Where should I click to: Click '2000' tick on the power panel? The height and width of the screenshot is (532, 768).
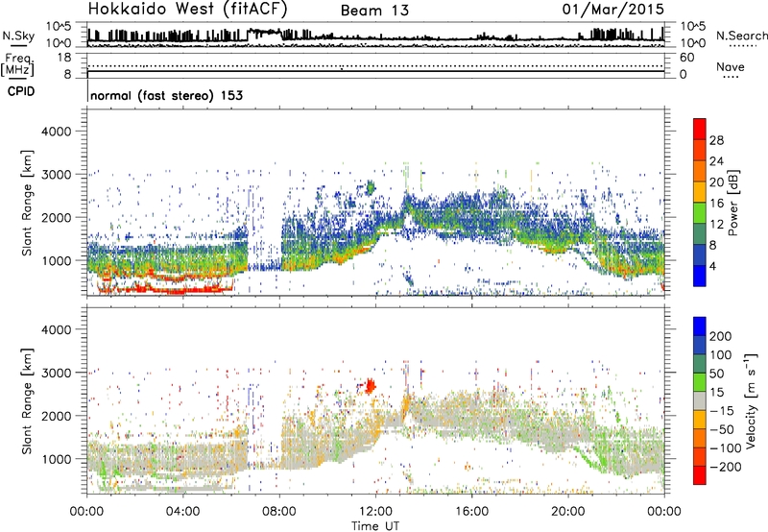(57, 217)
